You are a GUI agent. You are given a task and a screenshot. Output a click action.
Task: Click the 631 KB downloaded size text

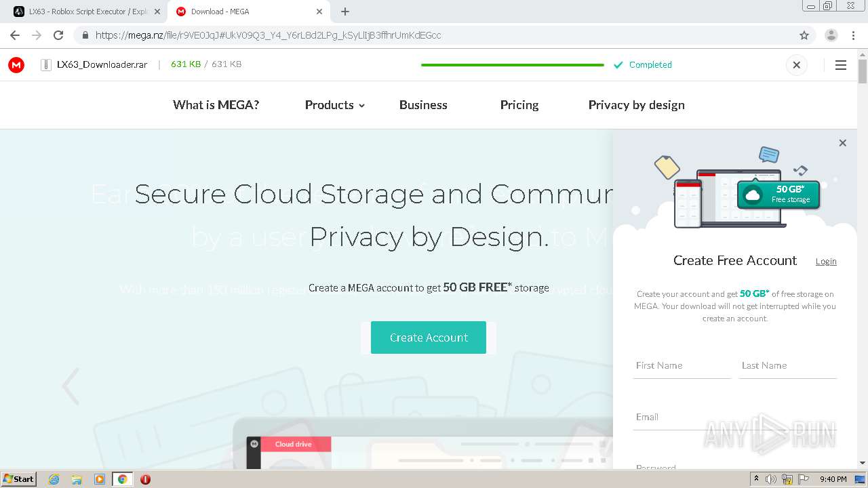tap(186, 64)
